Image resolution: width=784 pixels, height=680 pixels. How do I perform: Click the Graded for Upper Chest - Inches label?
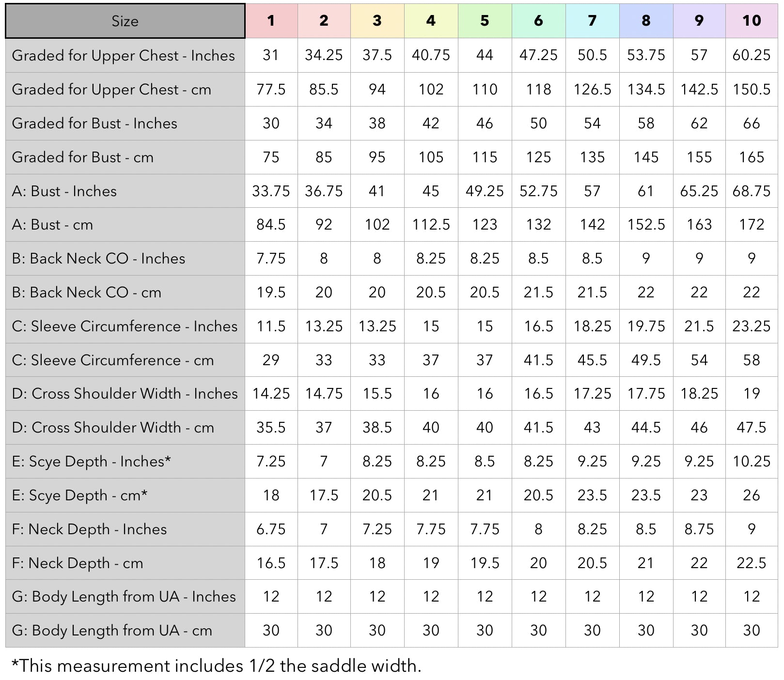[x=123, y=56]
